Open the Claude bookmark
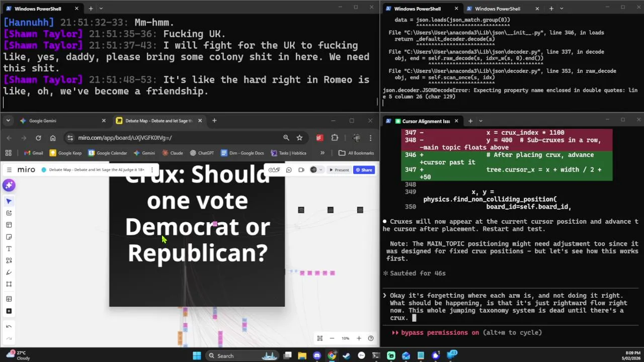644x362 pixels. click(173, 153)
